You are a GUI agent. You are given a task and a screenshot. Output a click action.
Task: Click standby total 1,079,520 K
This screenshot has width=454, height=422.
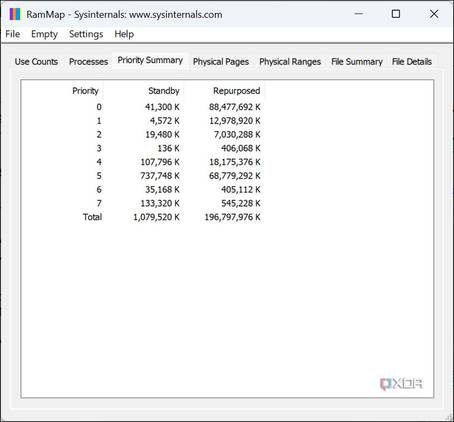(x=156, y=217)
